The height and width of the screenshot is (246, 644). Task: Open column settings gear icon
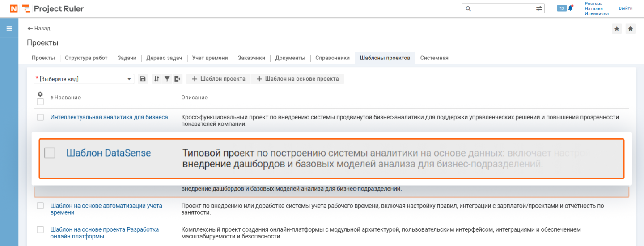point(40,94)
